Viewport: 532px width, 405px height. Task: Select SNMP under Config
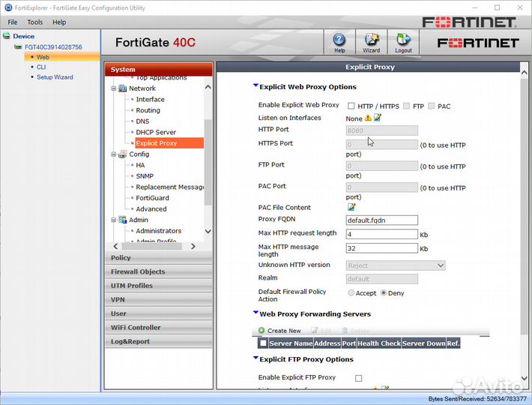(145, 175)
